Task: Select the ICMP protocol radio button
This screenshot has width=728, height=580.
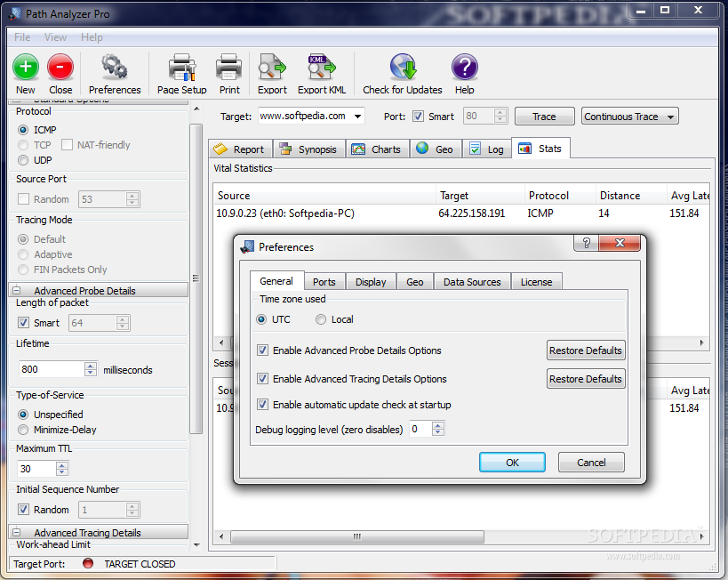Action: 23,130
